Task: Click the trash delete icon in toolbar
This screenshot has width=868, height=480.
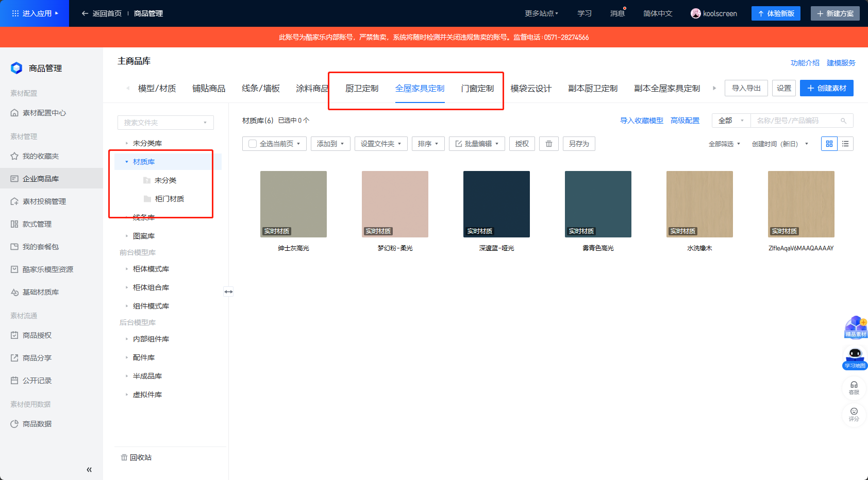Action: click(x=549, y=144)
